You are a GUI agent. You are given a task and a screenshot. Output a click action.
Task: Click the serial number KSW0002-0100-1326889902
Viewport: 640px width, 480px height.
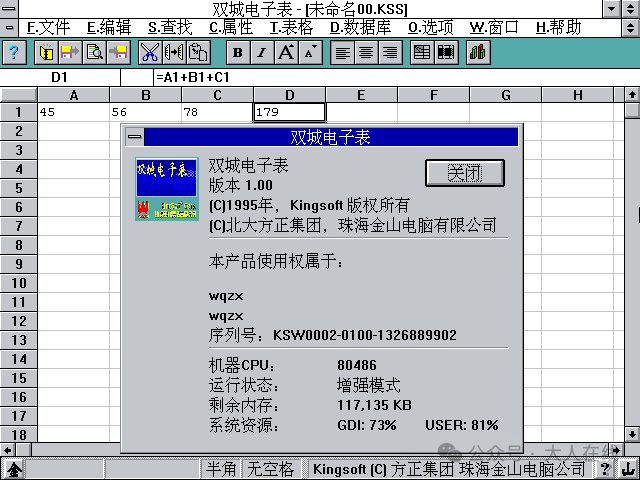(364, 335)
